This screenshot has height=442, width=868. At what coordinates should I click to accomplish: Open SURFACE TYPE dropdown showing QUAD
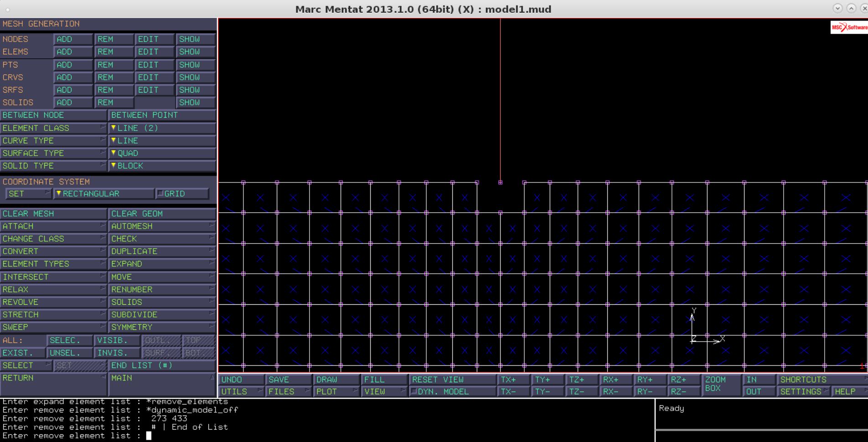point(162,153)
